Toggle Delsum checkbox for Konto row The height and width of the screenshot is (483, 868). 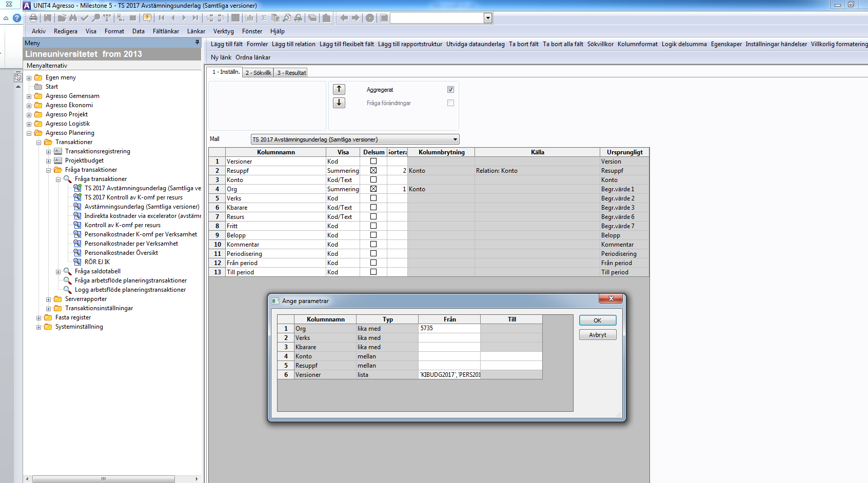click(x=373, y=180)
